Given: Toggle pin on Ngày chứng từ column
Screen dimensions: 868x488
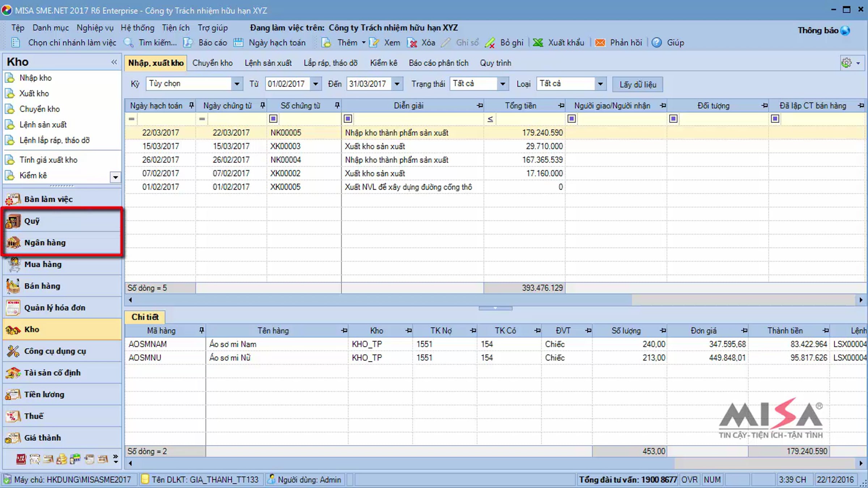Looking at the screenshot, I should tap(263, 106).
